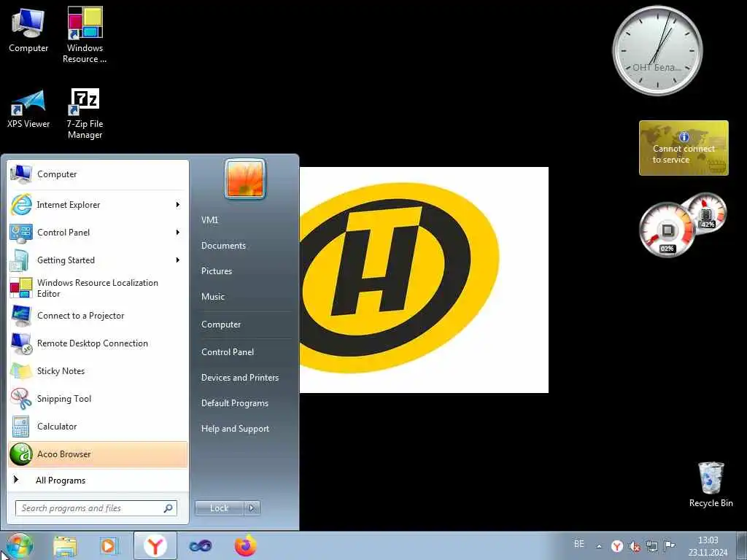
Task: Open Pictures from Start menu
Action: [217, 271]
